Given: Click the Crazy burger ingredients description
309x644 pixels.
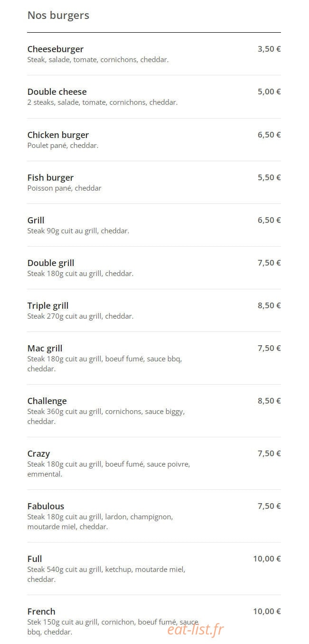Looking at the screenshot, I should click(x=109, y=469).
